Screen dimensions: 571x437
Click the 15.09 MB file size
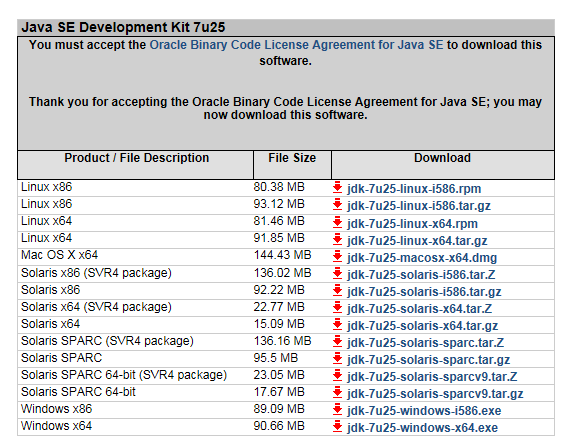tap(279, 324)
